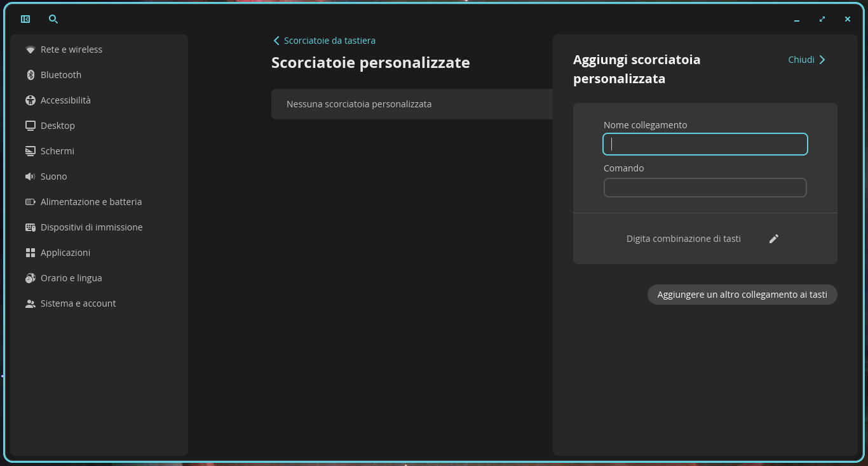
Task: Go back via the Scorciatoie da tastiera chevron
Action: (276, 41)
